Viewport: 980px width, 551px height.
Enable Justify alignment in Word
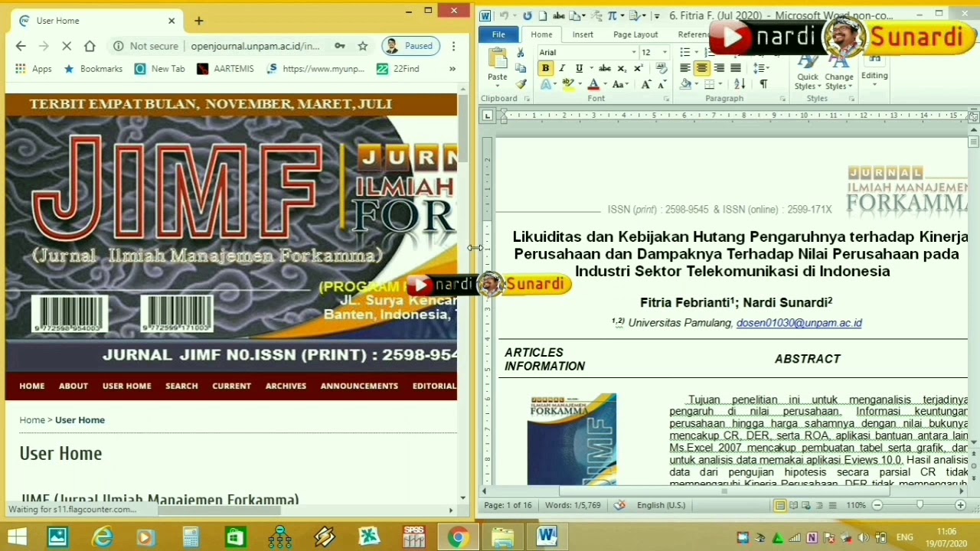pyautogui.click(x=736, y=68)
